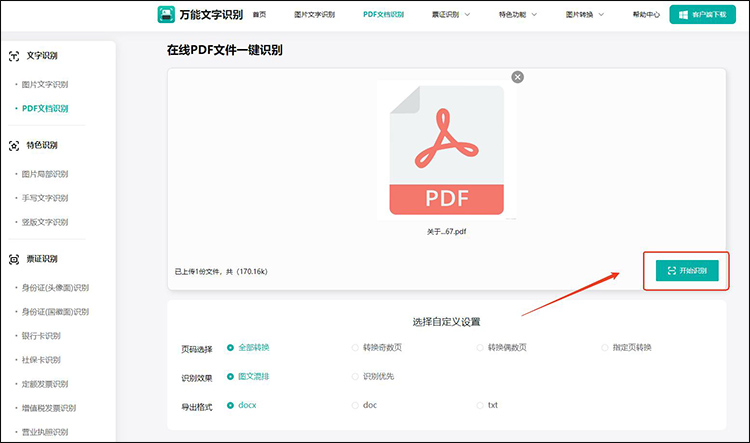Image resolution: width=750 pixels, height=443 pixels.
Task: Expand the 图片转换 dropdown in top navigation
Action: [585, 14]
